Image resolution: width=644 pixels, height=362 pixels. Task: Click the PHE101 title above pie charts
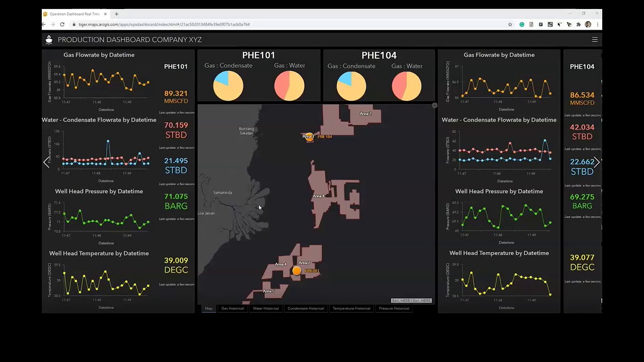tap(259, 55)
